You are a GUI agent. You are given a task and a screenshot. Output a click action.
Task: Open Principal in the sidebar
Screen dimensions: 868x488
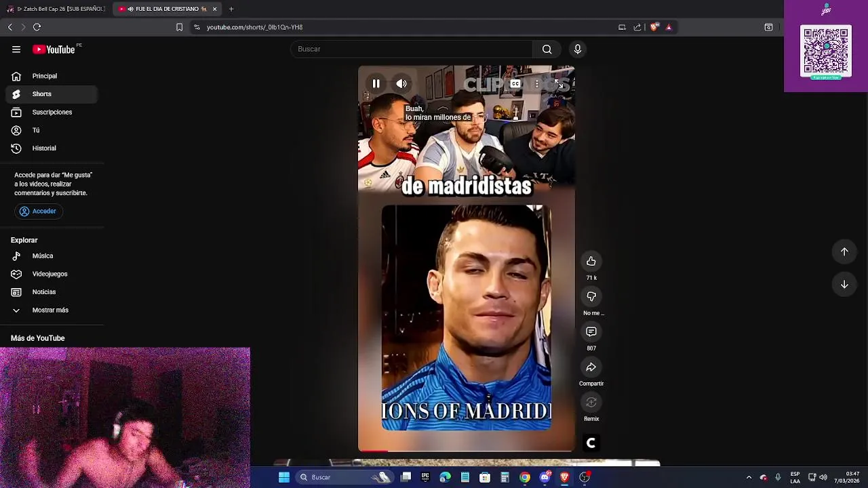point(52,76)
